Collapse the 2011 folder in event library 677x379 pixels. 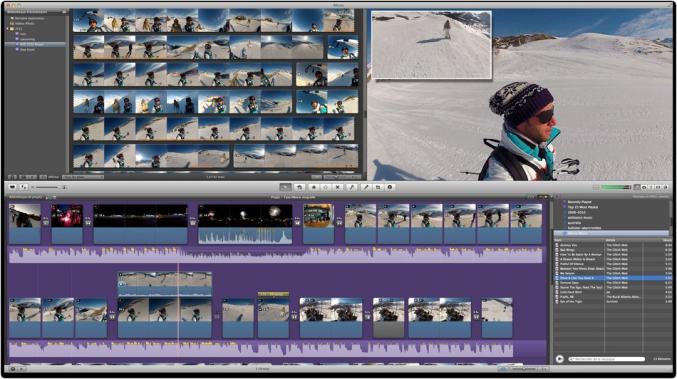pyautogui.click(x=8, y=28)
